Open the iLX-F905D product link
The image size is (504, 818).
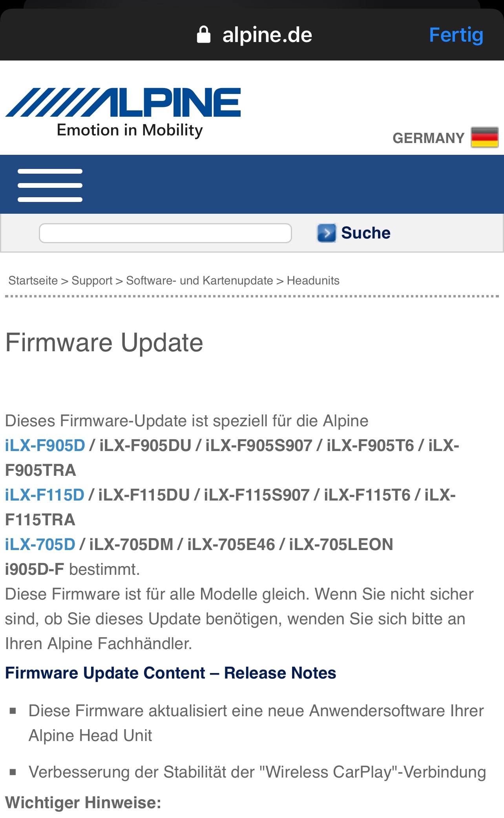45,446
